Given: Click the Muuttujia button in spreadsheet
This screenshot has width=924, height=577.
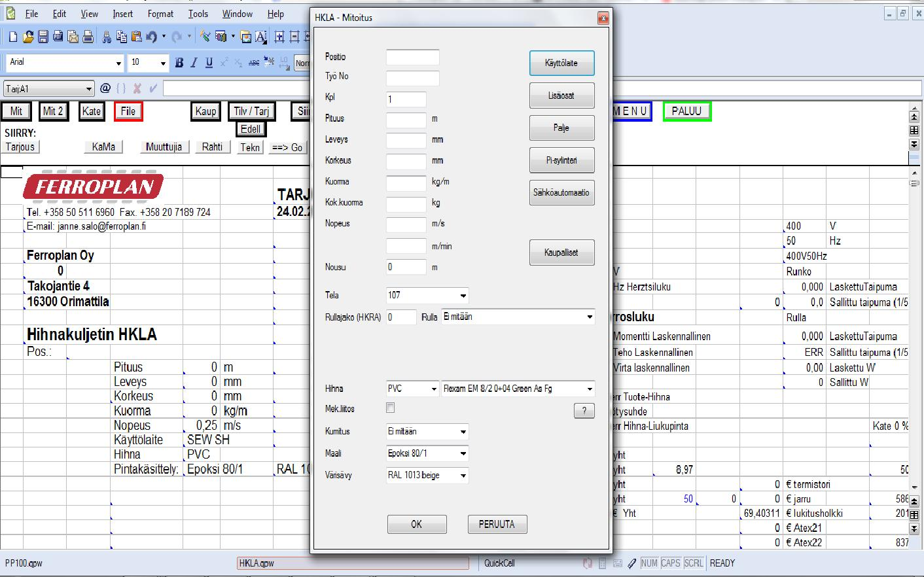Looking at the screenshot, I should [x=164, y=147].
